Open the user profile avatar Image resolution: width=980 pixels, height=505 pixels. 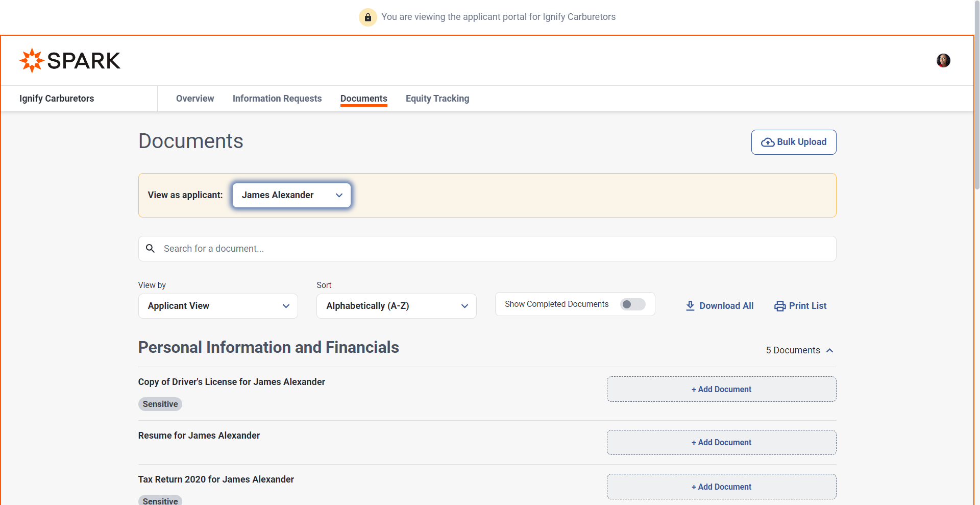[943, 60]
